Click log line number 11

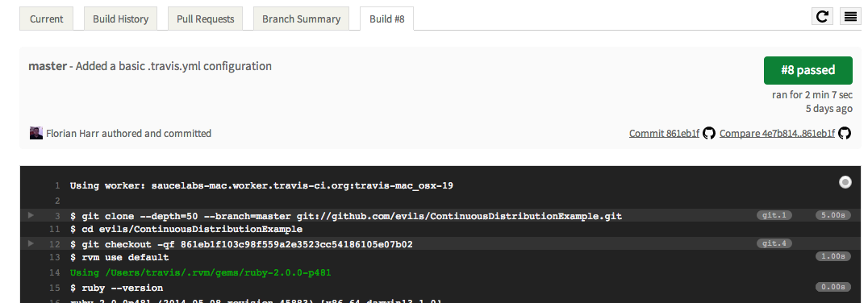[x=54, y=229]
